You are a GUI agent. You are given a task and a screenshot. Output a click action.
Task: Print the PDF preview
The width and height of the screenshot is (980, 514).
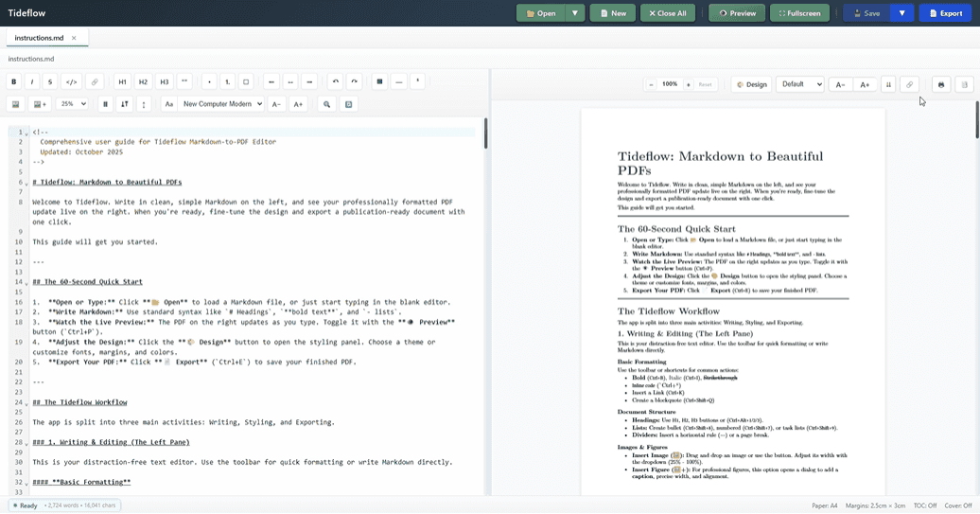click(x=941, y=84)
